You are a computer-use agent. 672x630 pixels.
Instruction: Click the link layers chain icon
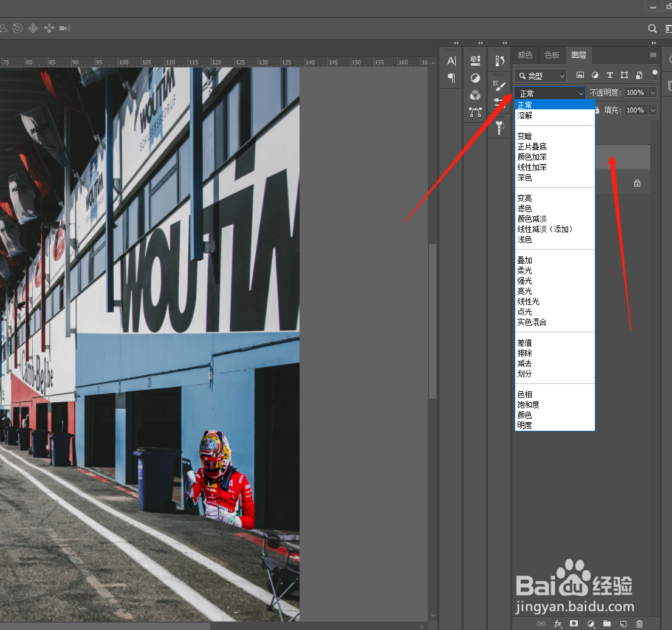point(541,623)
